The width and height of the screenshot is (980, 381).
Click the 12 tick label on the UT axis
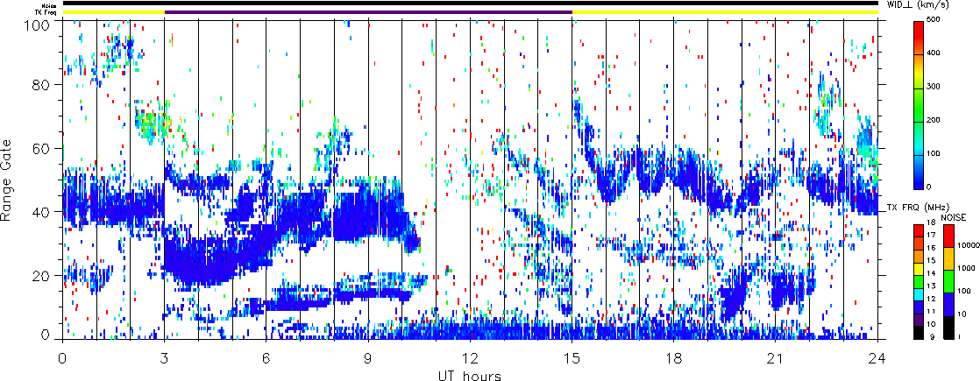pos(470,358)
